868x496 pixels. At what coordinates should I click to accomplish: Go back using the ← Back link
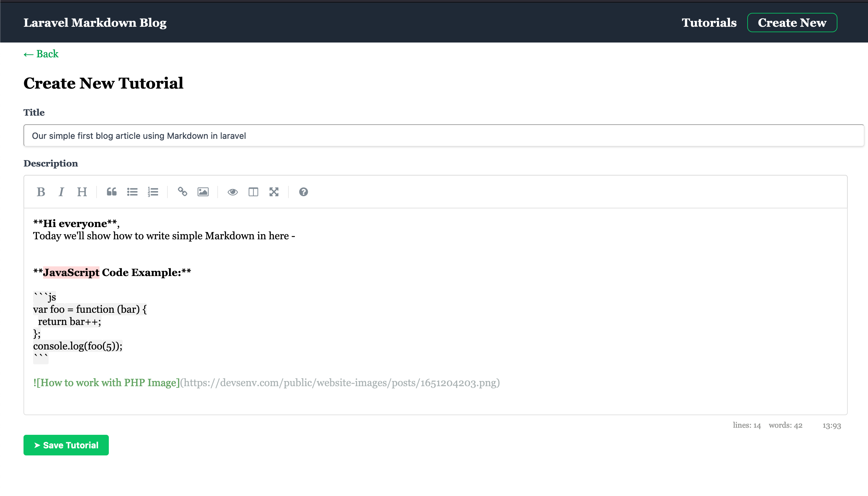tap(41, 54)
